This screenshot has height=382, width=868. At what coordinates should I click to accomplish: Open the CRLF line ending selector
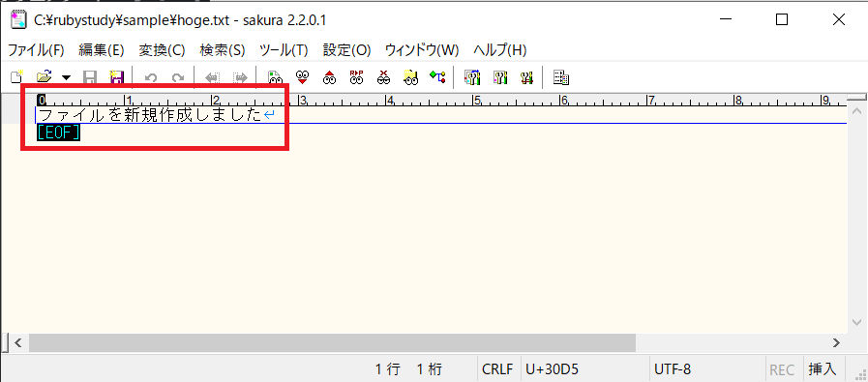tap(497, 369)
